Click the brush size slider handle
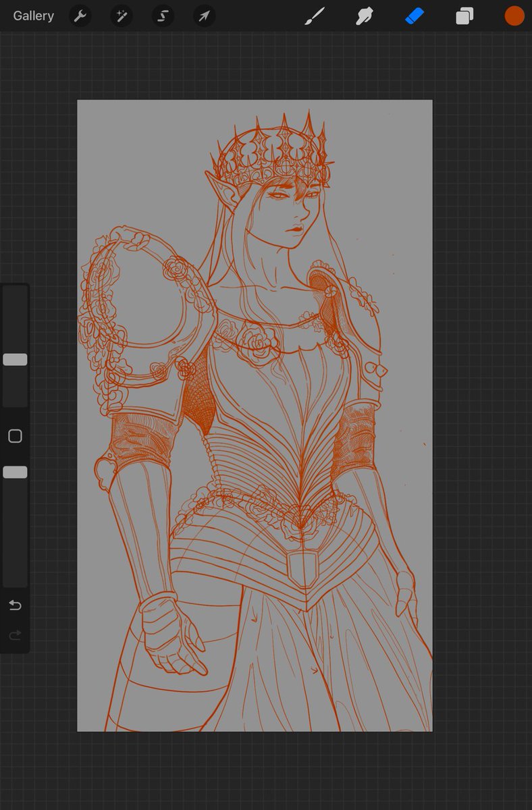The image size is (532, 810). (x=15, y=360)
